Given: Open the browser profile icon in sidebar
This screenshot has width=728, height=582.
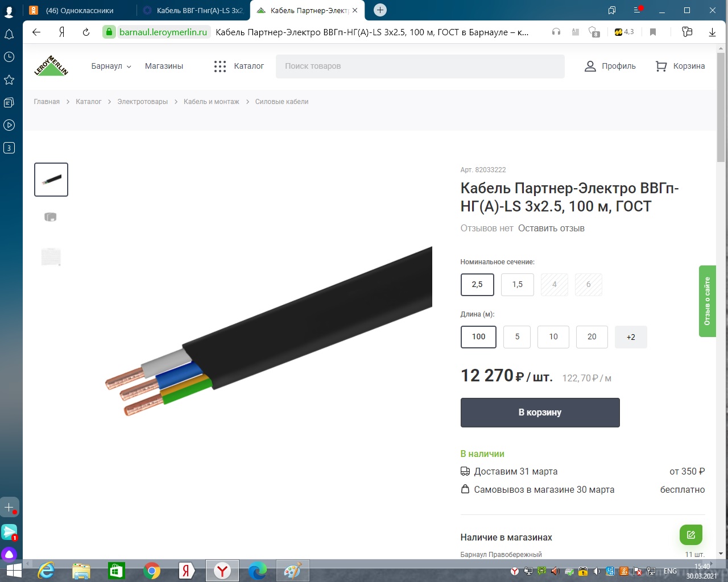Looking at the screenshot, I should pos(9,11).
